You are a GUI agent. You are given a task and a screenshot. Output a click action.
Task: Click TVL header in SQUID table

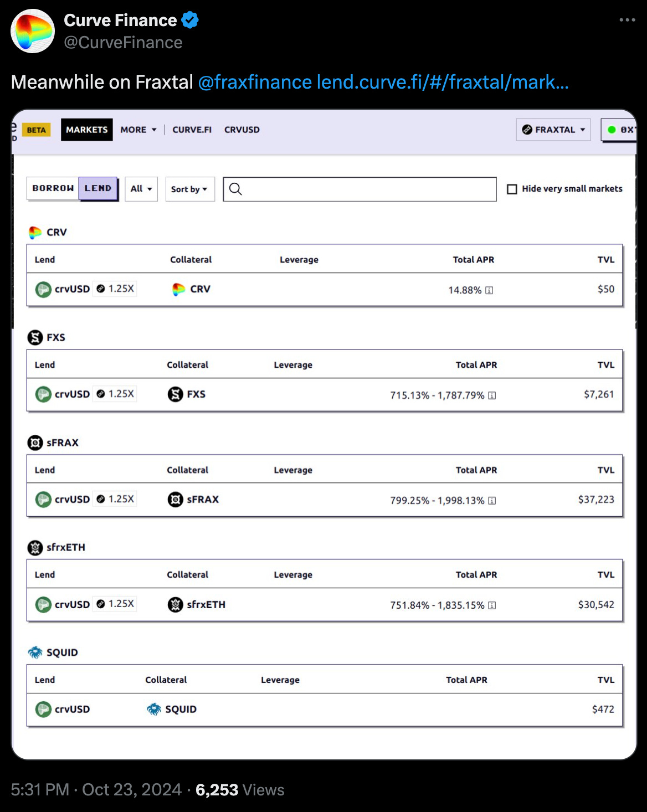606,680
